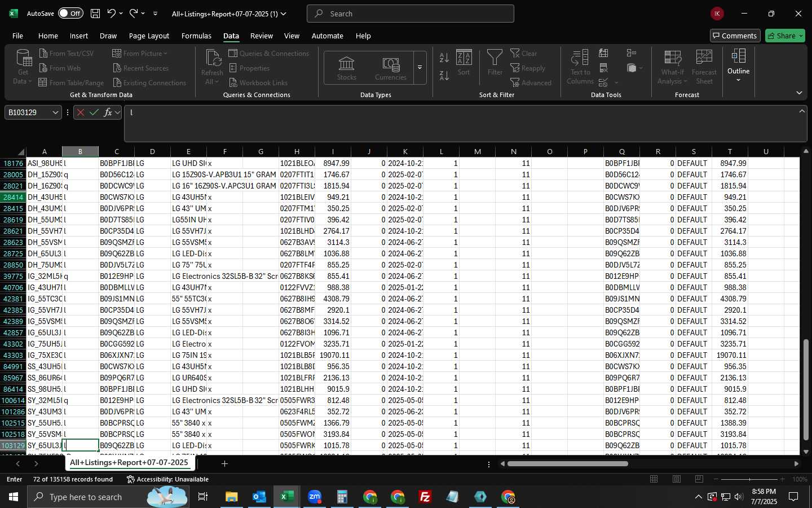This screenshot has width=812, height=508.
Task: Switch to the Formulas tab
Action: 196,36
